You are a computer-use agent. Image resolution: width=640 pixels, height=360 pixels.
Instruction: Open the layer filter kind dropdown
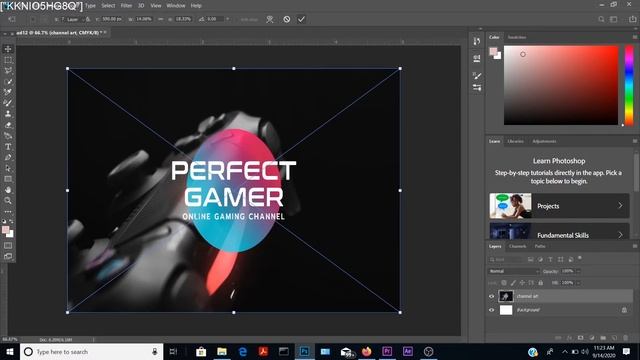pos(506,260)
